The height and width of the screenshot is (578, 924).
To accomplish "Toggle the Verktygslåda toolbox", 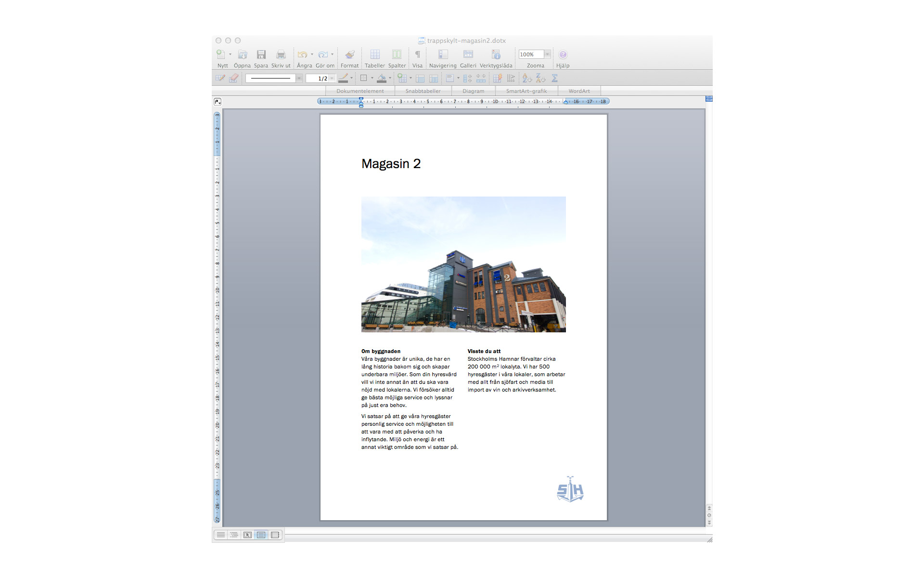I will point(496,54).
